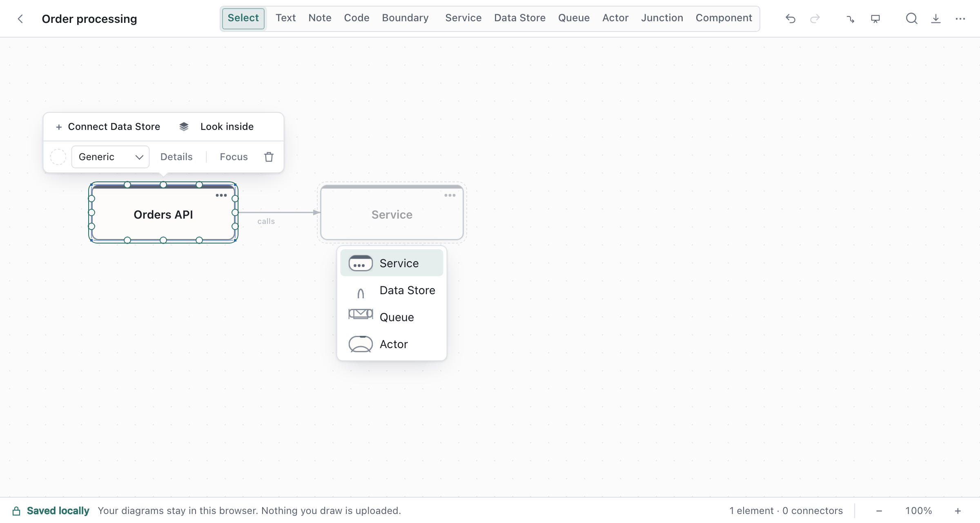980x523 pixels.
Task: Choose the Boundary tool
Action: (x=405, y=18)
